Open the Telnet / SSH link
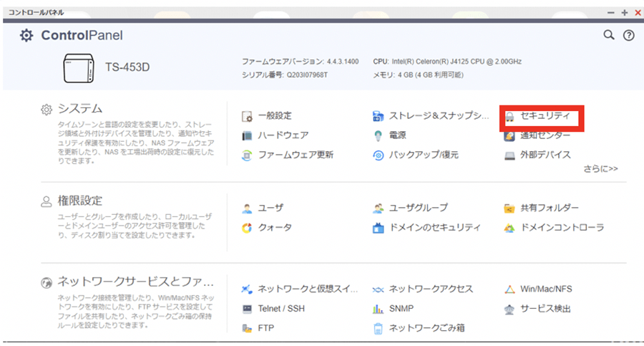Screen dimensions: 644x346 pos(281,309)
